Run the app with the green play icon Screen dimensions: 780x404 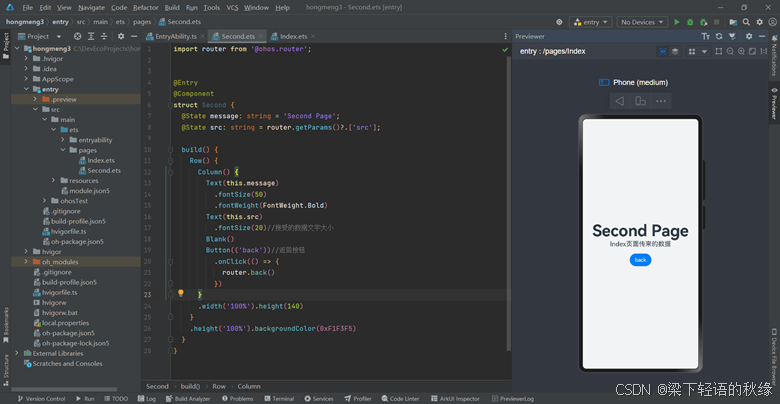(677, 22)
